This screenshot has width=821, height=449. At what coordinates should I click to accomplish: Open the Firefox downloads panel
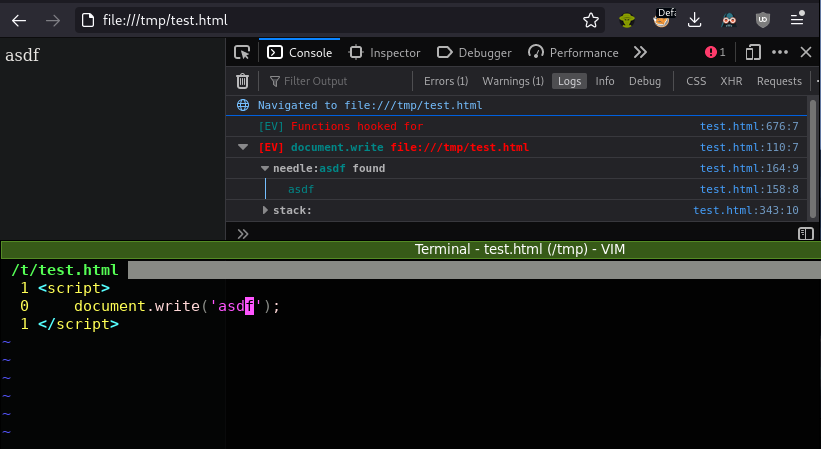click(695, 20)
